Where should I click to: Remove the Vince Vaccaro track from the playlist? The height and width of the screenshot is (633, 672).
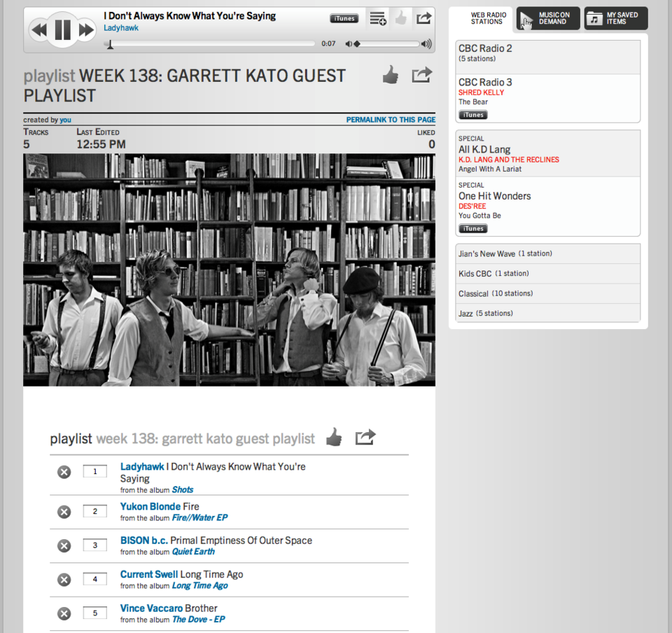tap(64, 613)
